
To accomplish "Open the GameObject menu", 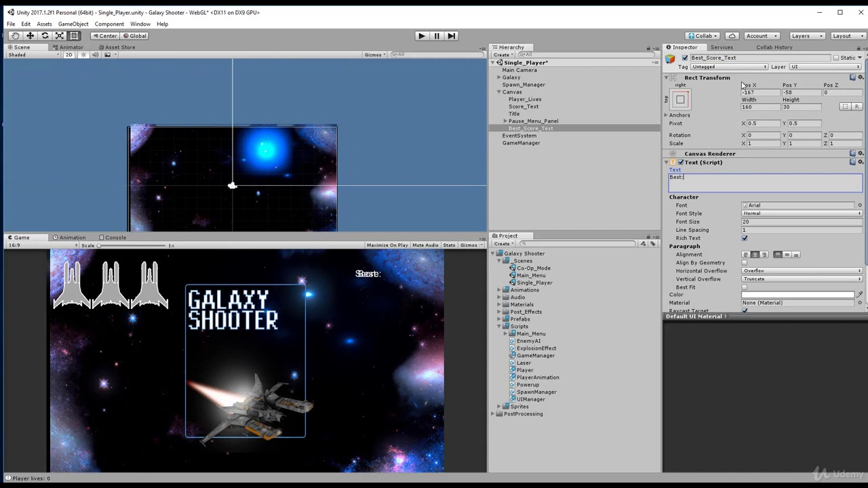I will (x=73, y=24).
